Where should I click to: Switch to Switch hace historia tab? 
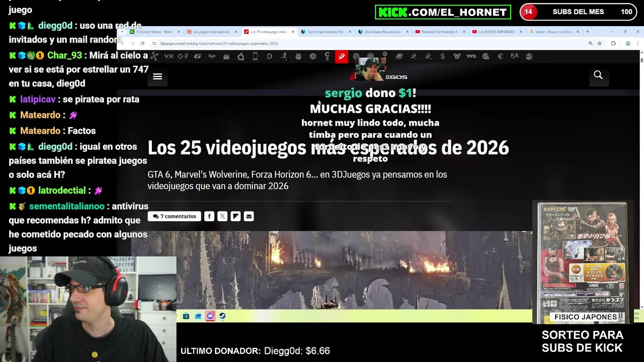click(x=326, y=32)
